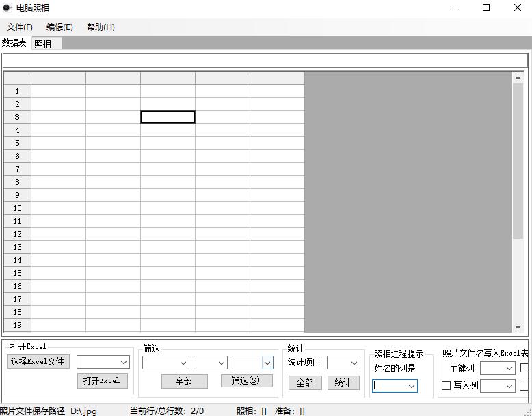
Task: Close the 电脑照相 window
Action: pyautogui.click(x=518, y=8)
